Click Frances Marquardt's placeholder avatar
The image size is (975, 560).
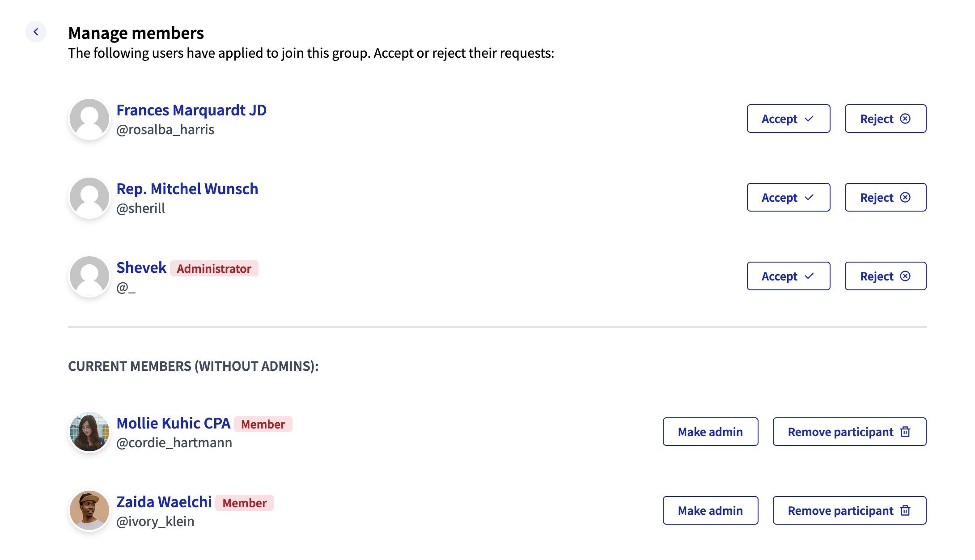(x=89, y=118)
